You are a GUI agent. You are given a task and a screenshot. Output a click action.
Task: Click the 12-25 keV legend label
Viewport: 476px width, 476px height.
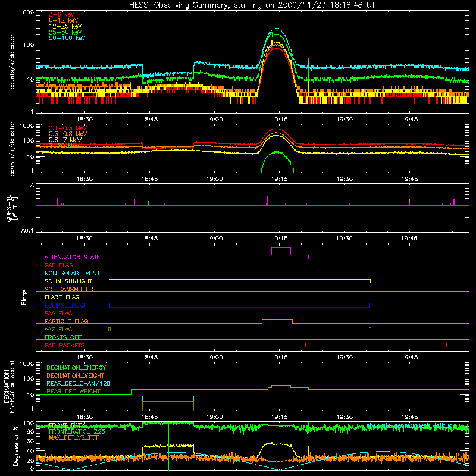65,26
